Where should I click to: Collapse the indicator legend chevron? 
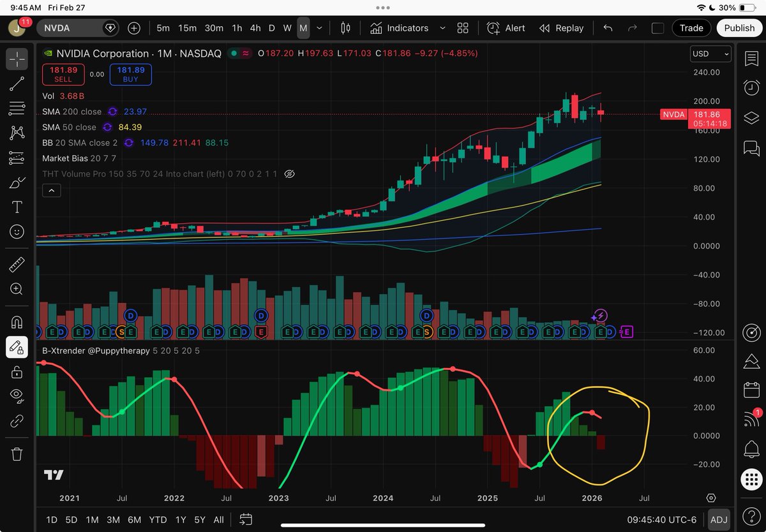50,189
